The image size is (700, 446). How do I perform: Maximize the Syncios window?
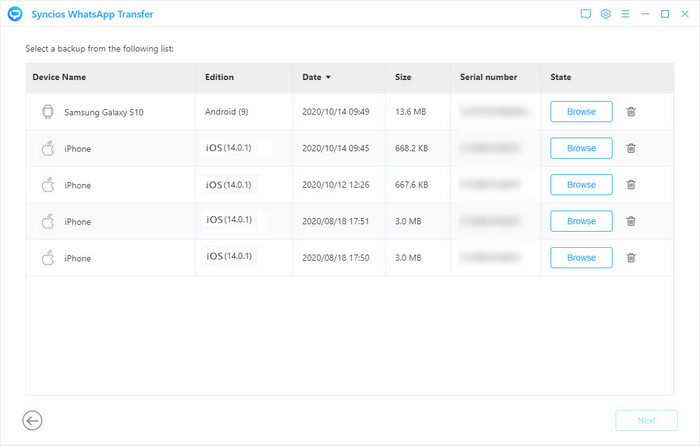pos(665,14)
